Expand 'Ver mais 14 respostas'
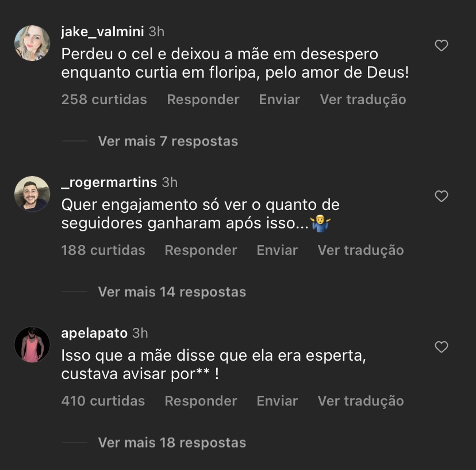Viewport: 476px width, 470px height. [172, 292]
